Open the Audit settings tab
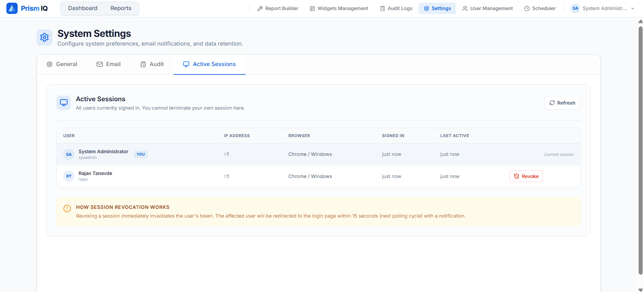 (x=152, y=64)
